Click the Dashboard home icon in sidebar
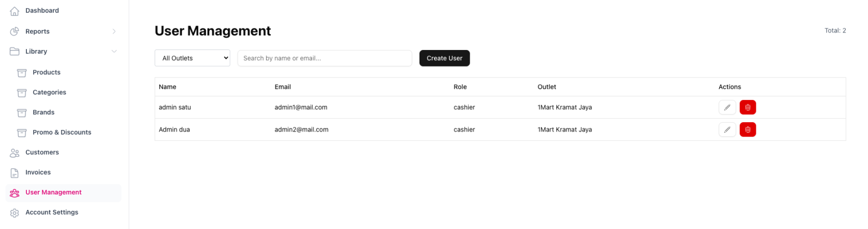 click(x=14, y=11)
